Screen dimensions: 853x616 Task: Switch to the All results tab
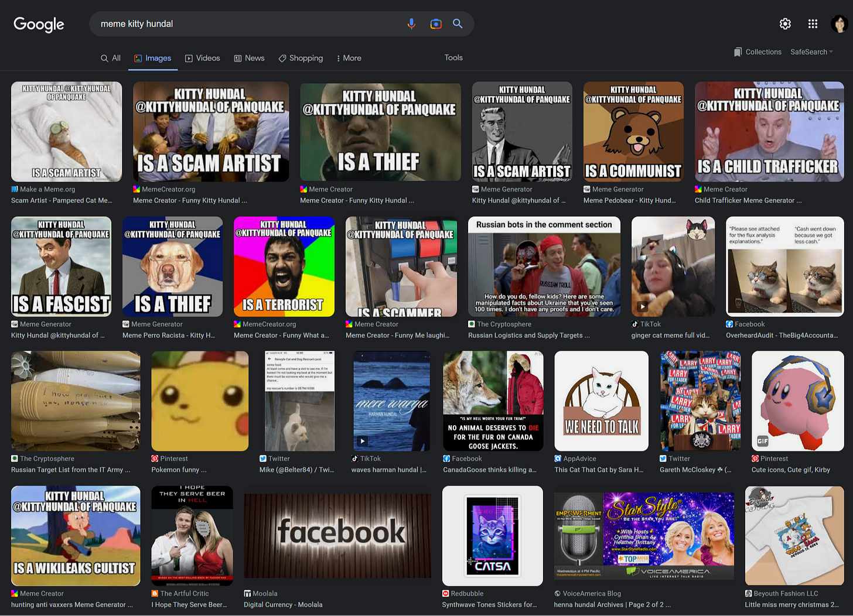[x=110, y=58]
